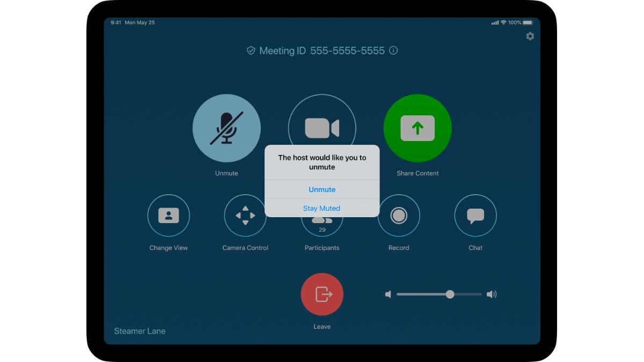Tap the low volume speaker icon

pos(388,294)
